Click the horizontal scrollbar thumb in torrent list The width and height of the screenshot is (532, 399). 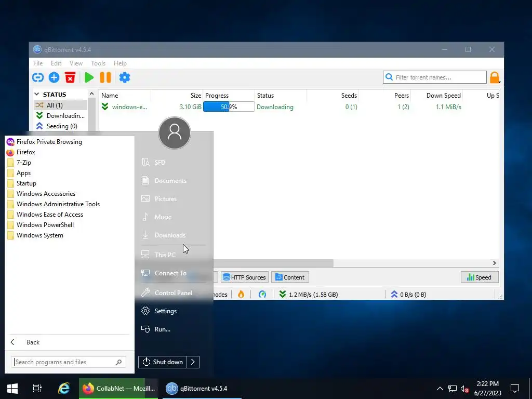point(273,263)
